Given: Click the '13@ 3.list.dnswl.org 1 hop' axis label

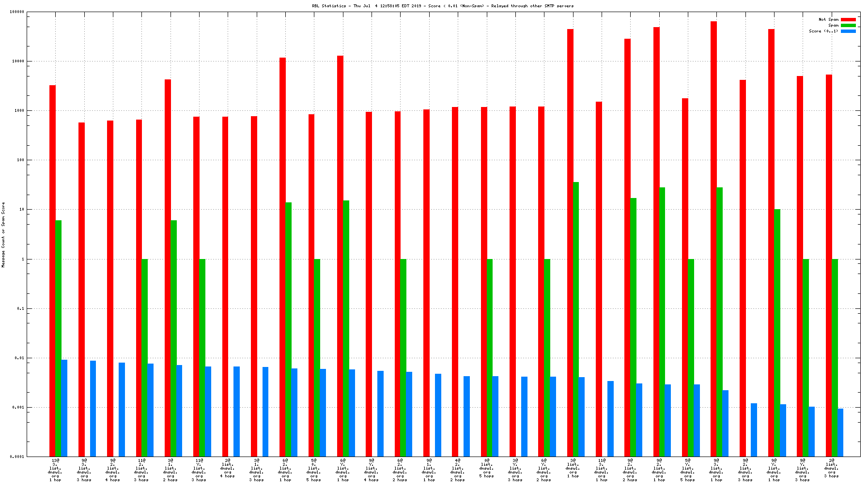Looking at the screenshot, I should point(55,470).
